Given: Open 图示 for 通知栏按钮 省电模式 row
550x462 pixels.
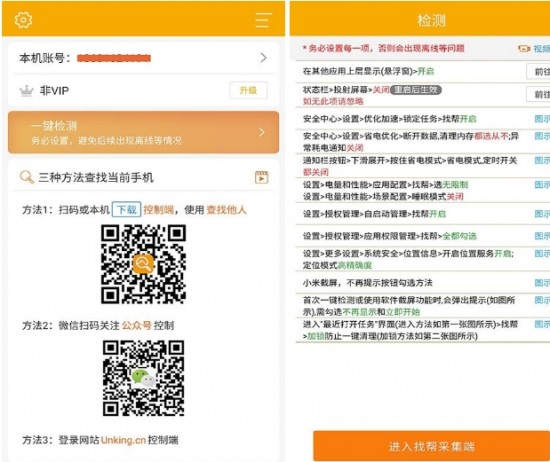Looking at the screenshot, I should [x=542, y=160].
